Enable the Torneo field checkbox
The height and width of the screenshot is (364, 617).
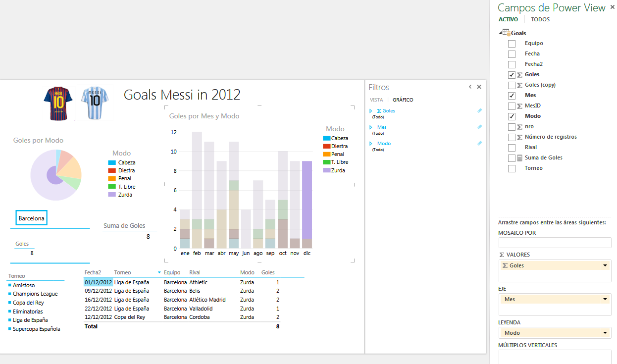[512, 168]
